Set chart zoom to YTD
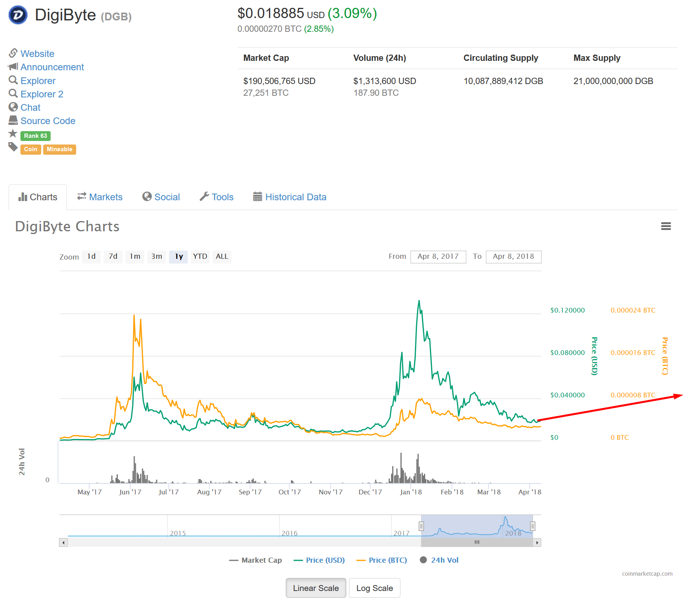 coord(200,256)
